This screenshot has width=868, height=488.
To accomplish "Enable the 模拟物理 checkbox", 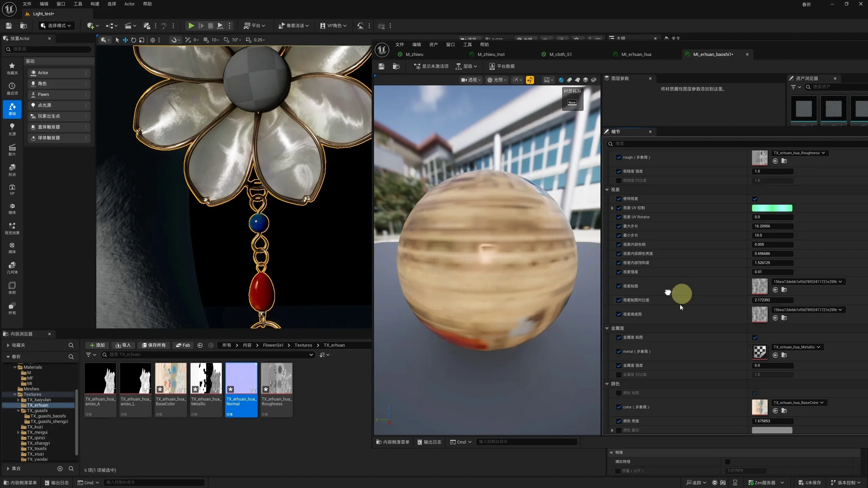I will pyautogui.click(x=728, y=462).
